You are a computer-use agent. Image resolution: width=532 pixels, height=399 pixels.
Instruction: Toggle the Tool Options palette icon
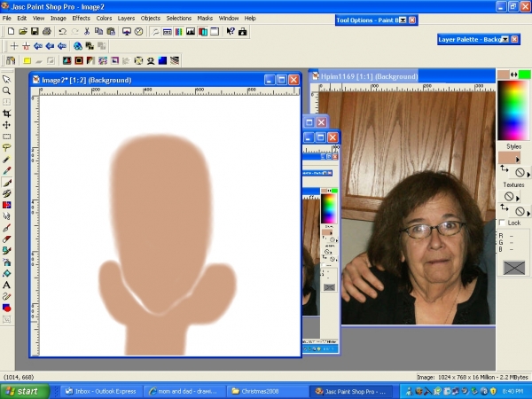coord(168,32)
